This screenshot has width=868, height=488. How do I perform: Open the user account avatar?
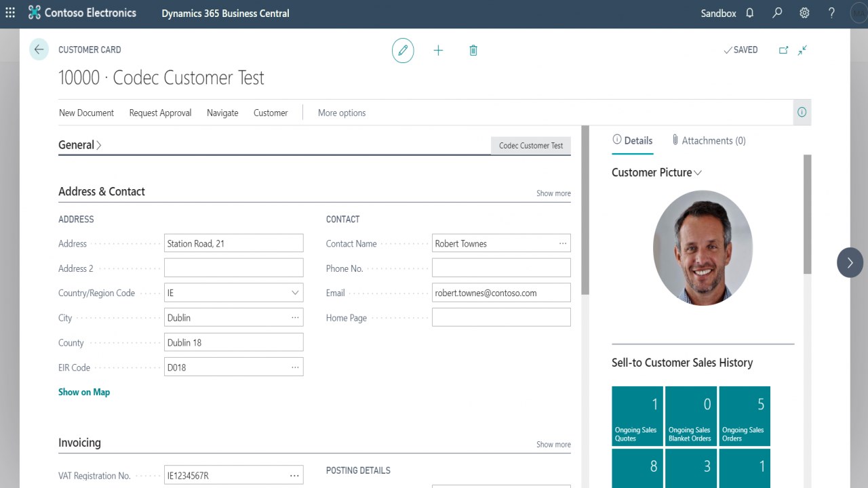[859, 13]
